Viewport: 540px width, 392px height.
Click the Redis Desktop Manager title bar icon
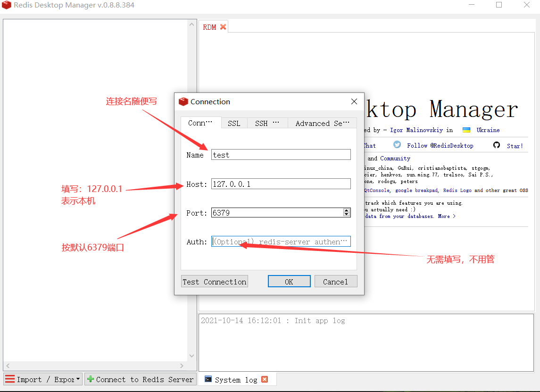[7, 5]
